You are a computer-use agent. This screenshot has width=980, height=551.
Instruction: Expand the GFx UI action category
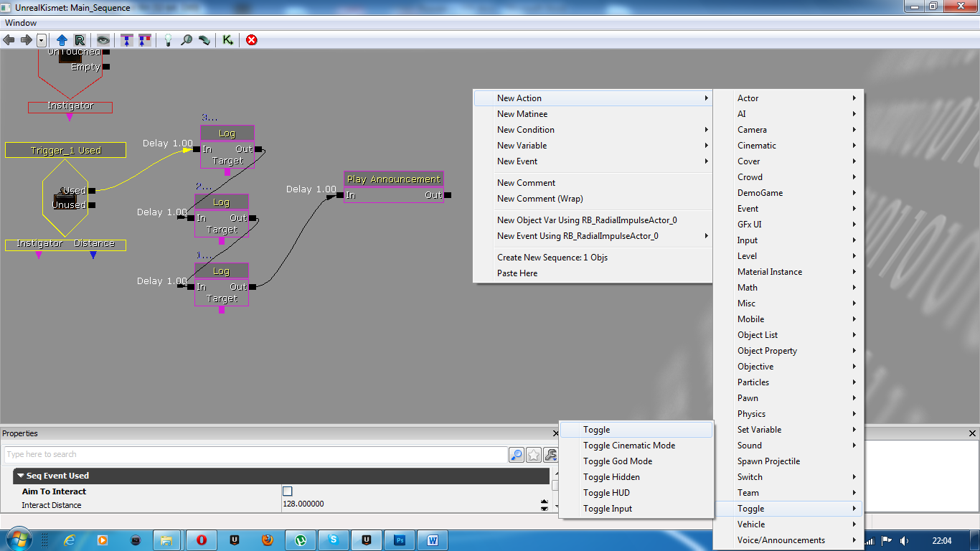coord(788,225)
